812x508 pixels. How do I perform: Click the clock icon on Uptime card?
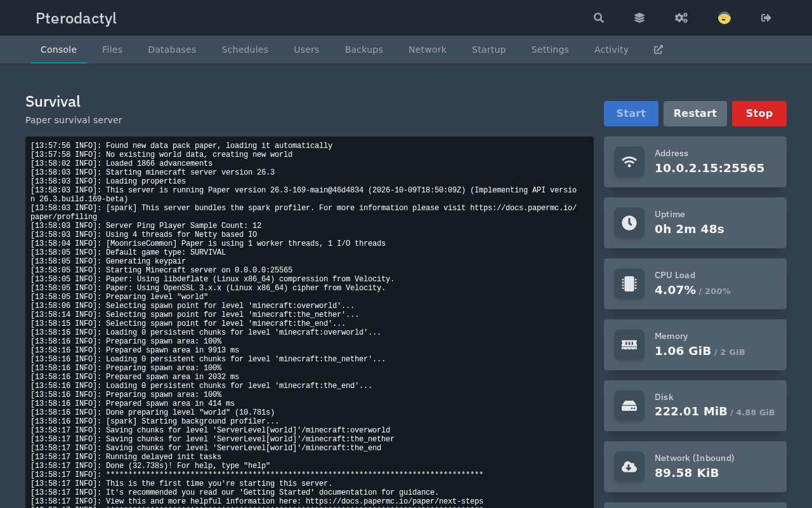click(629, 223)
